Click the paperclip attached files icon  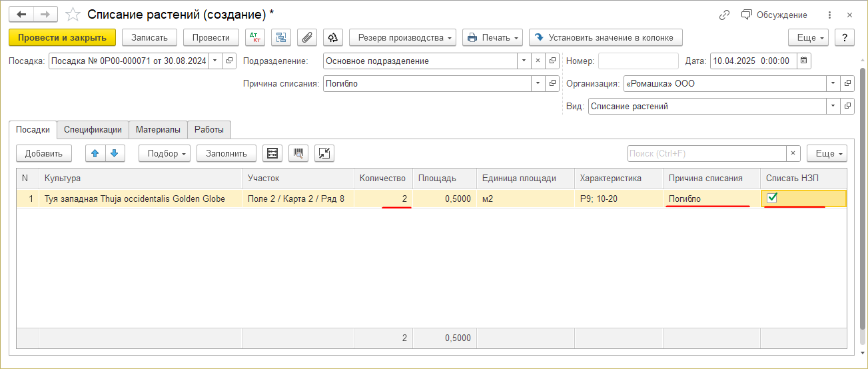click(306, 38)
